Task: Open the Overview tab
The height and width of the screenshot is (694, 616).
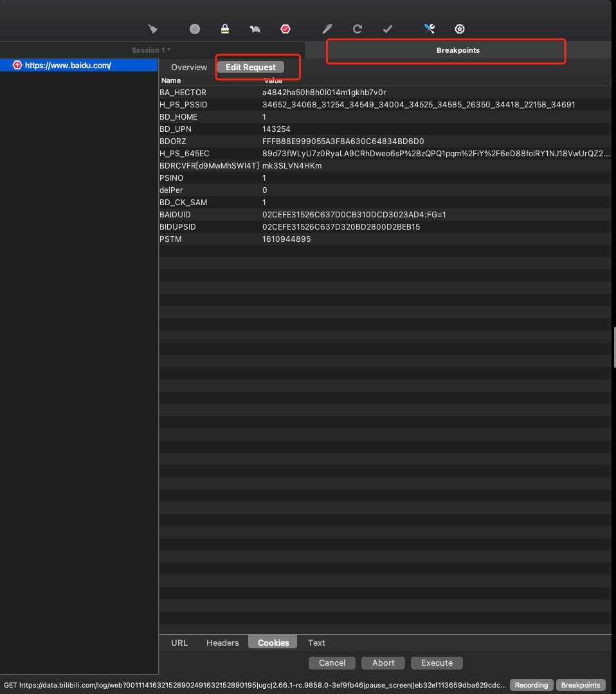Action: coord(189,68)
